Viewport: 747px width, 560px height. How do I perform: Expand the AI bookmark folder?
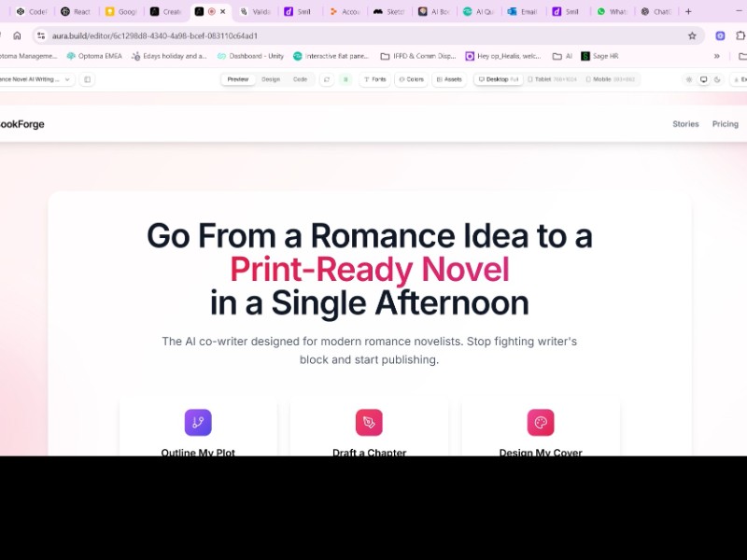pyautogui.click(x=562, y=56)
